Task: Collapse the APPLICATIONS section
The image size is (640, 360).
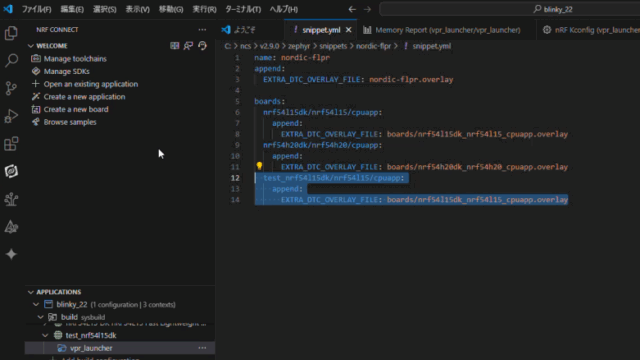Action: tap(31, 292)
